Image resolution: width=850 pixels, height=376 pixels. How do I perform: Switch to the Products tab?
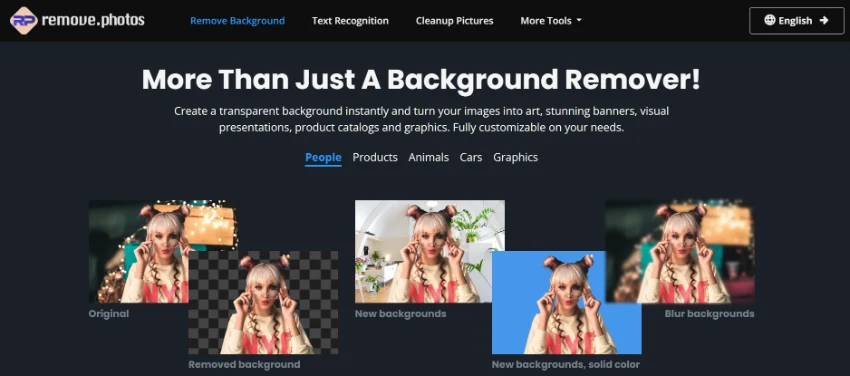pyautogui.click(x=375, y=158)
